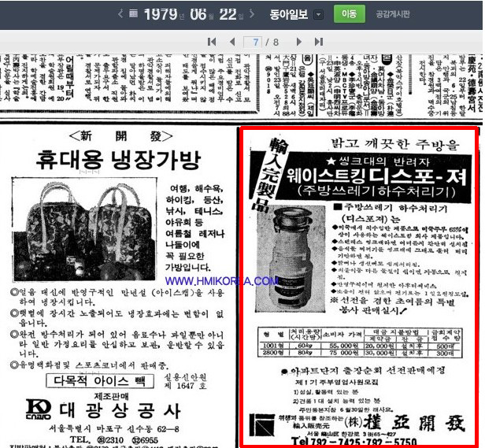Click the price table in disposer ad
Screen dimensions: 485x448
click(x=361, y=342)
